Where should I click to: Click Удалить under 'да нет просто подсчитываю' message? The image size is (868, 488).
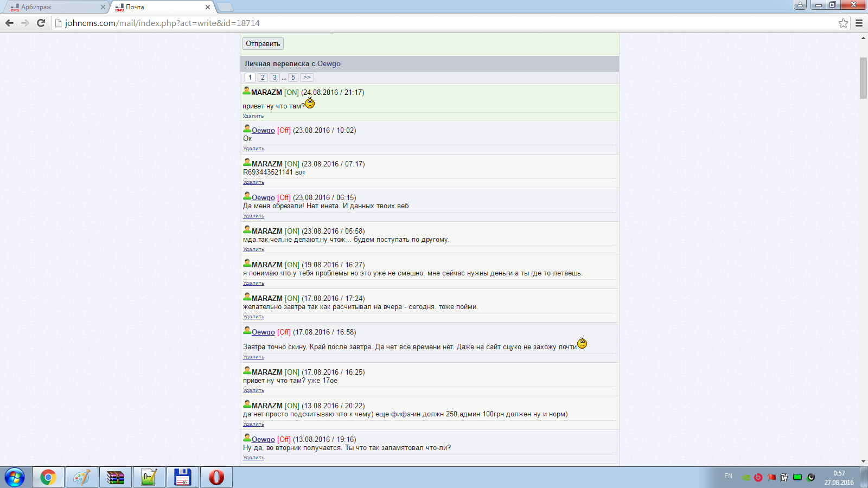click(253, 424)
